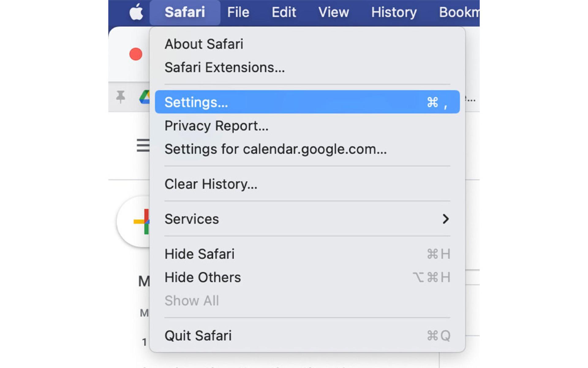The image size is (588, 368).
Task: Open the History menu
Action: (394, 13)
